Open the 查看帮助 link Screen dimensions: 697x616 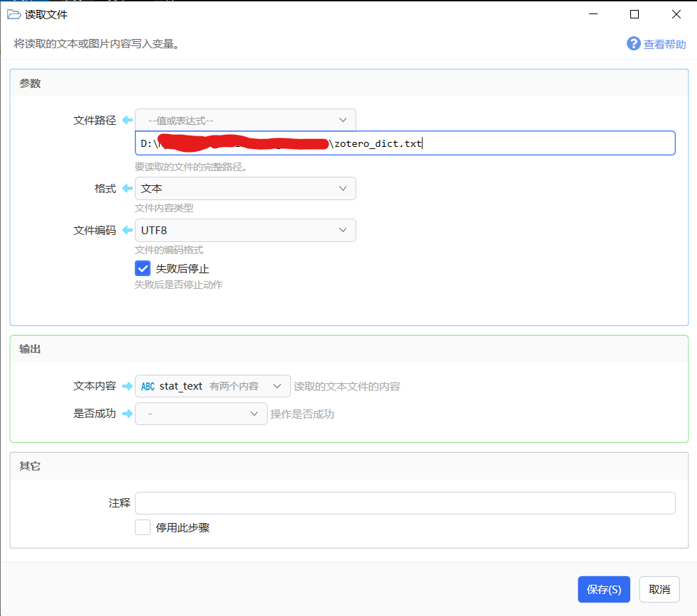pos(664,45)
